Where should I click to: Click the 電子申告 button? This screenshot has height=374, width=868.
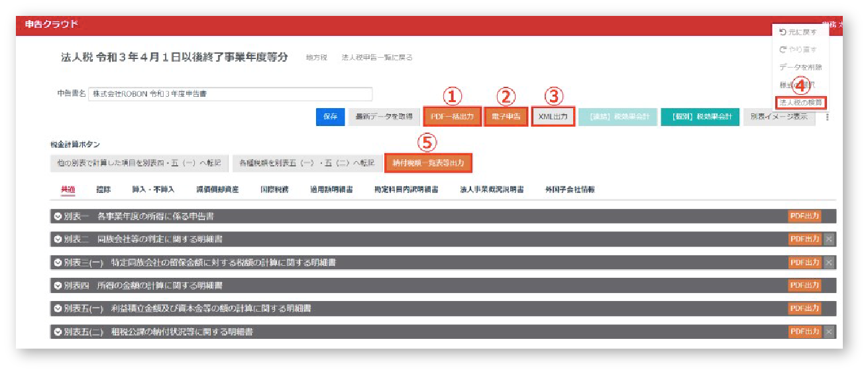point(506,117)
